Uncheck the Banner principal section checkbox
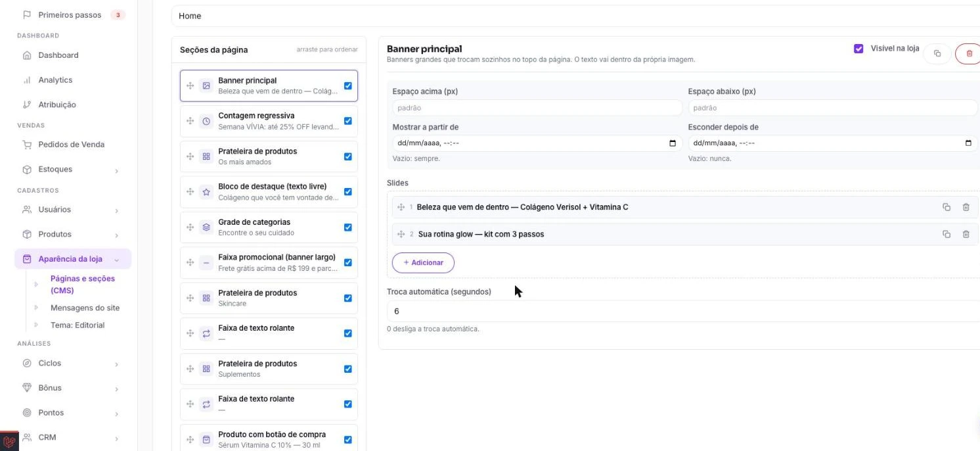This screenshot has height=451, width=980. point(348,85)
